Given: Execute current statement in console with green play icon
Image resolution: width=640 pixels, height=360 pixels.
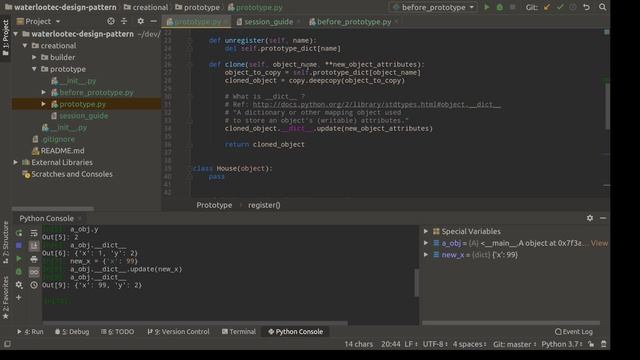Looking at the screenshot, I should tap(19, 259).
